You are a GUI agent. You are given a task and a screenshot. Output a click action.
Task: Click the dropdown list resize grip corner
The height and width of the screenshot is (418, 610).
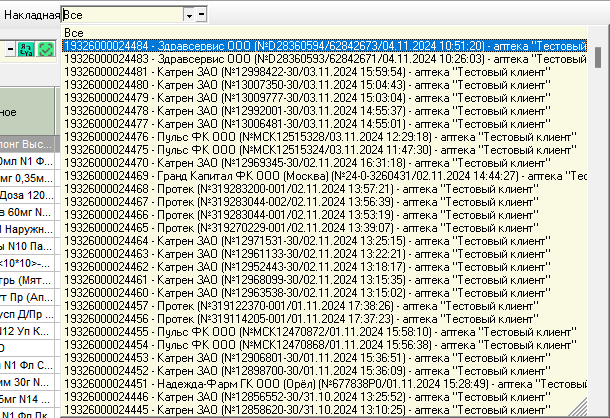click(578, 407)
